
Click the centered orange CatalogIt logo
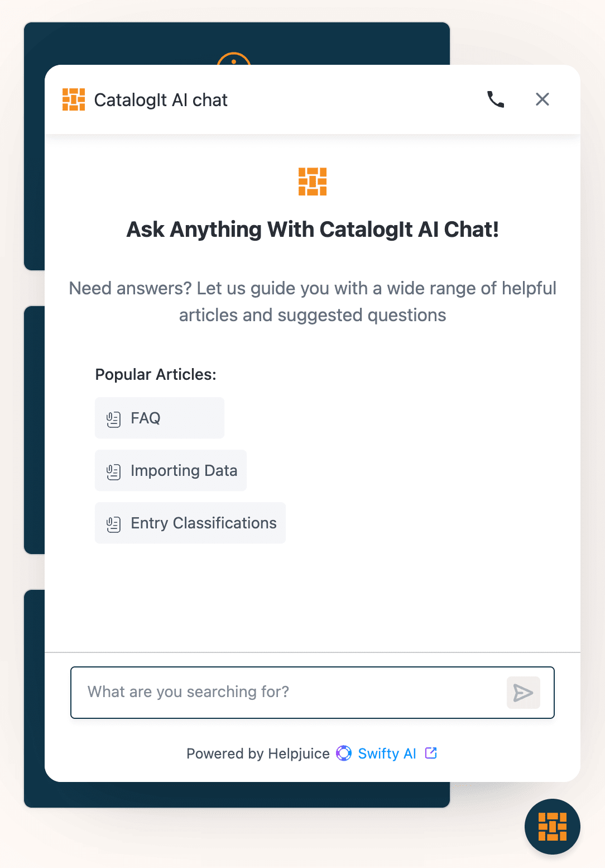[x=313, y=182]
